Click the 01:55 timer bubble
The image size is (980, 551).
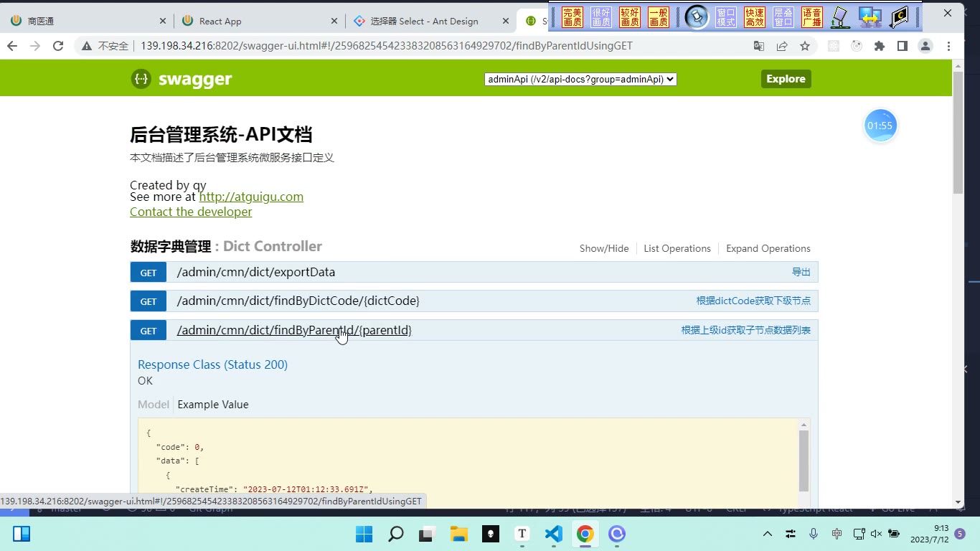coord(880,126)
